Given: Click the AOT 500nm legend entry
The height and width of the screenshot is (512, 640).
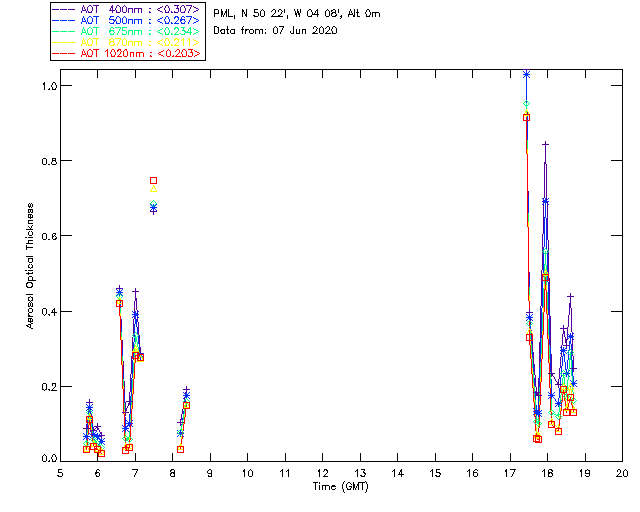Looking at the screenshot, I should coord(127,20).
